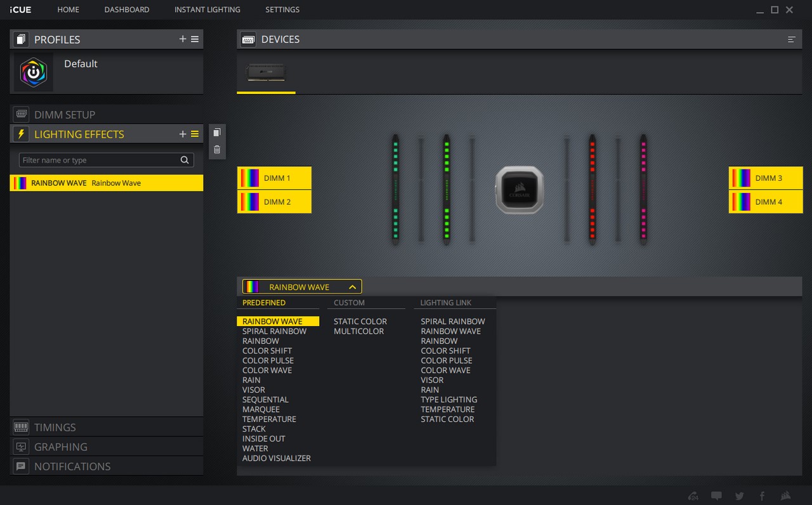The image size is (812, 505).
Task: Click the rainbow swatch on the Rainbow Wave row
Action: click(20, 183)
